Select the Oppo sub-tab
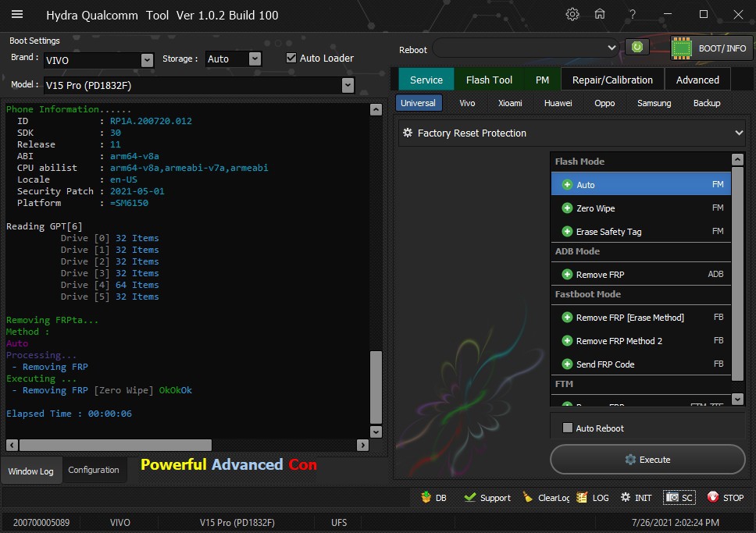The width and height of the screenshot is (756, 533). click(604, 103)
